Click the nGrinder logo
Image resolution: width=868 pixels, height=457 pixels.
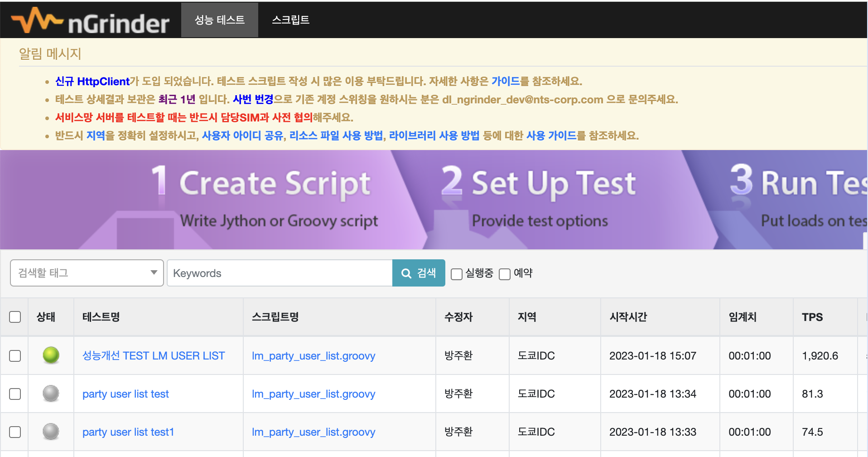pyautogui.click(x=91, y=21)
